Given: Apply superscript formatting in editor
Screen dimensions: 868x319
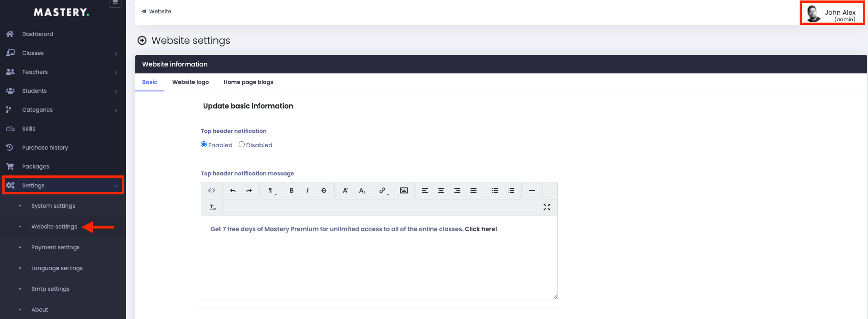Looking at the screenshot, I should (x=345, y=191).
